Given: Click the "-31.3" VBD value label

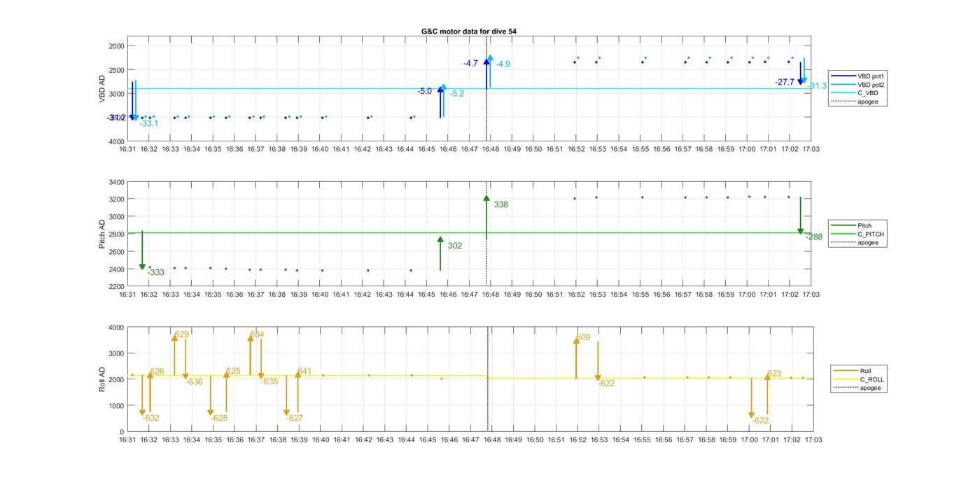Looking at the screenshot, I should [x=818, y=85].
